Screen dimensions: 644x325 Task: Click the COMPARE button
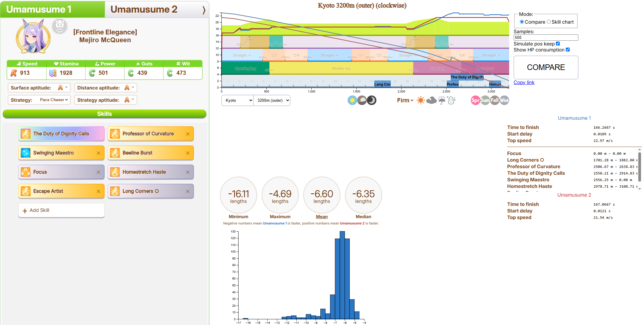tap(546, 67)
